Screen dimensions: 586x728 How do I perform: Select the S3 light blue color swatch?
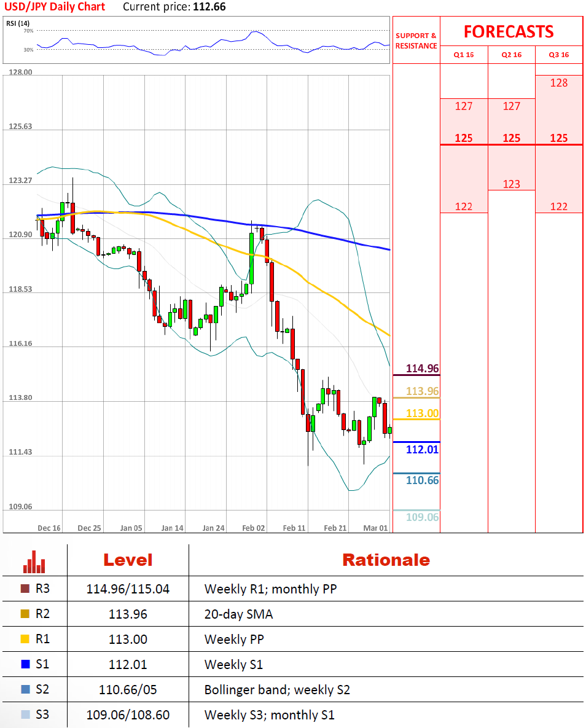pyautogui.click(x=26, y=714)
